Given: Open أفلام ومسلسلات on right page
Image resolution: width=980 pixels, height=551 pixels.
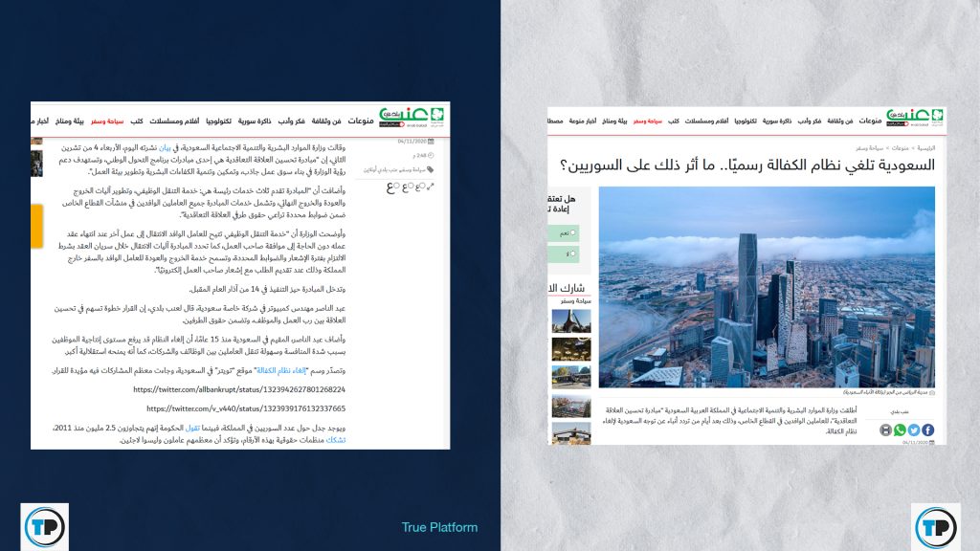Looking at the screenshot, I should point(706,121).
